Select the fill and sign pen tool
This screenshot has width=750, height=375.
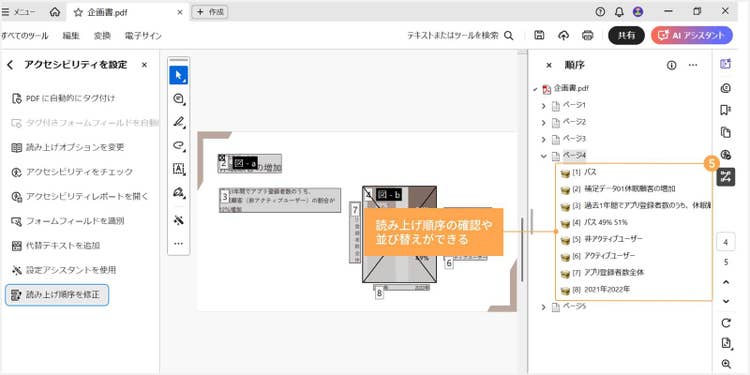click(178, 193)
